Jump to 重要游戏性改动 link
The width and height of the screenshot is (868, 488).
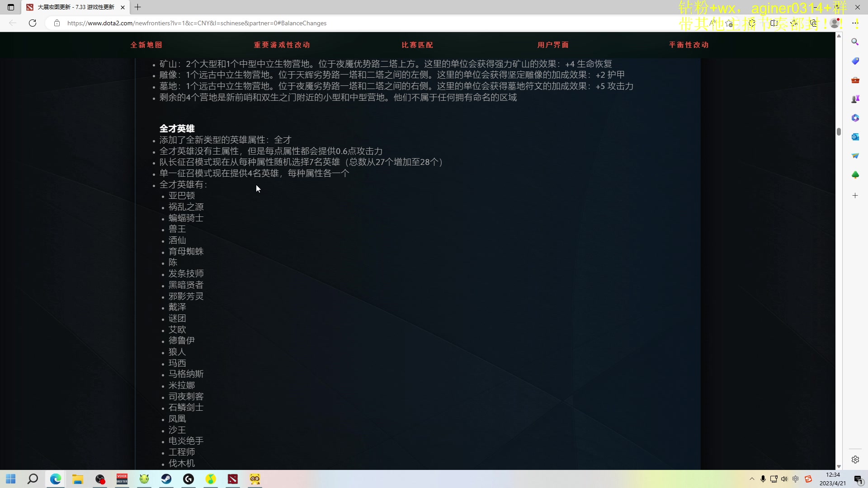pyautogui.click(x=282, y=45)
